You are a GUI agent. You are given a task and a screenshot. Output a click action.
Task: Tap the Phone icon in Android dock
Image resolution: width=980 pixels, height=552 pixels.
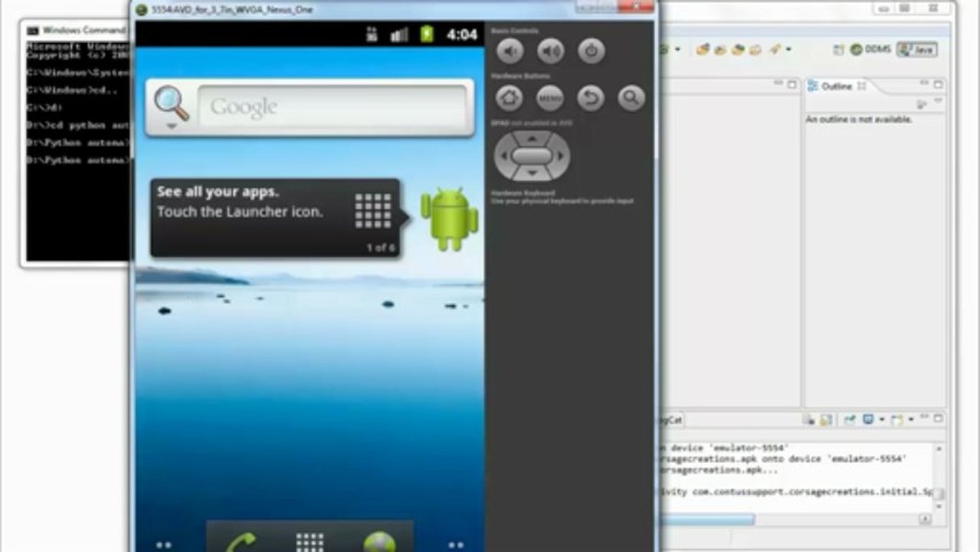[241, 541]
